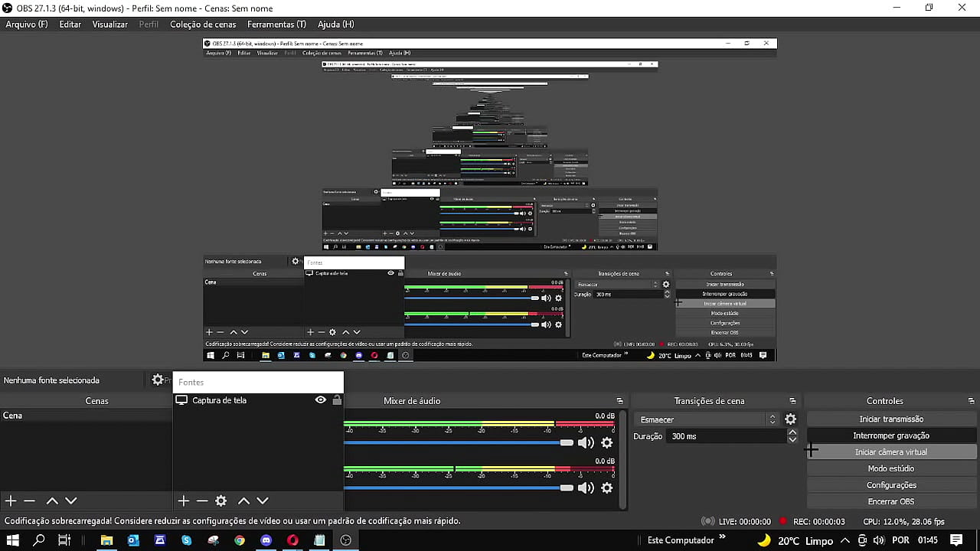Show hidden system tray icons chevron

click(845, 540)
